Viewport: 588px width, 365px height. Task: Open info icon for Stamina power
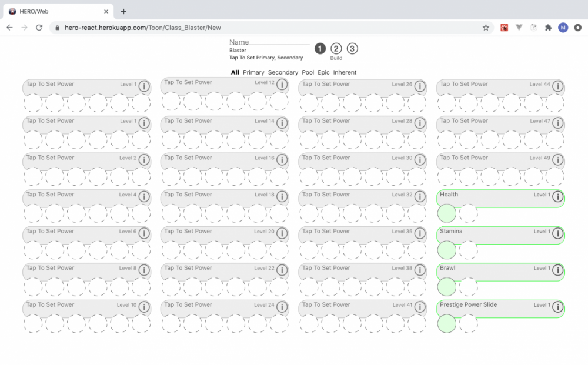557,234
